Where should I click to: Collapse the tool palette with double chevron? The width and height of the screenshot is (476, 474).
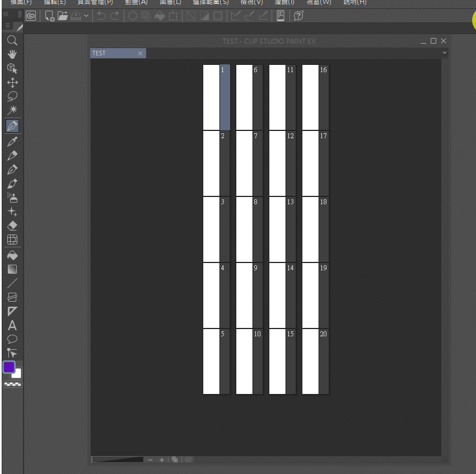[6, 14]
